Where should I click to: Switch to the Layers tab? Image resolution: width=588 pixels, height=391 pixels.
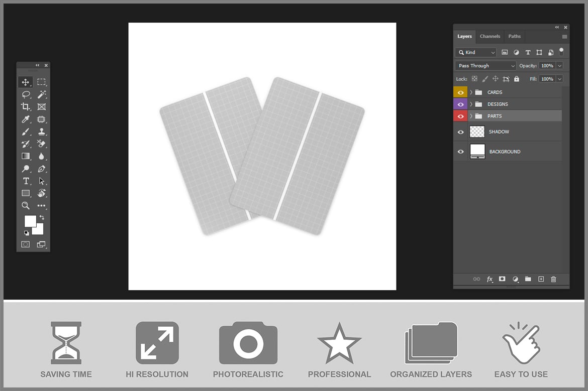(465, 36)
